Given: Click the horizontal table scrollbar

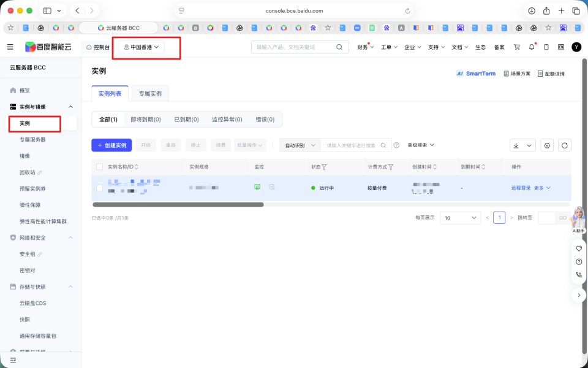Looking at the screenshot, I should point(178,205).
